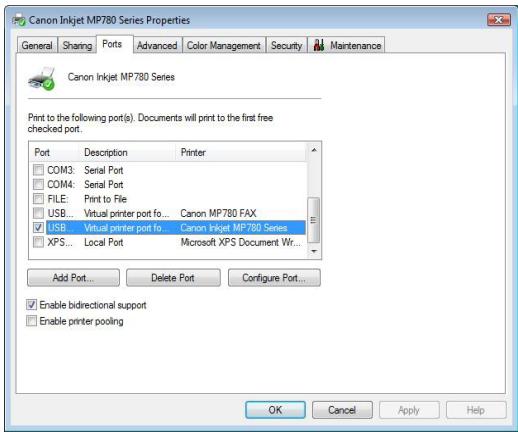518x432 pixels.
Task: Click the Apply button
Action: [x=409, y=410]
